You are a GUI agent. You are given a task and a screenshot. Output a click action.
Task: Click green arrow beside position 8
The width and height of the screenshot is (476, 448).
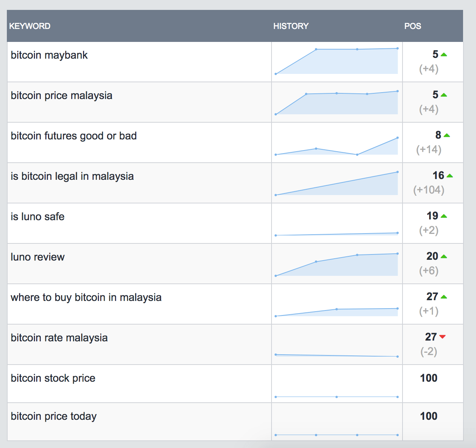coord(447,136)
